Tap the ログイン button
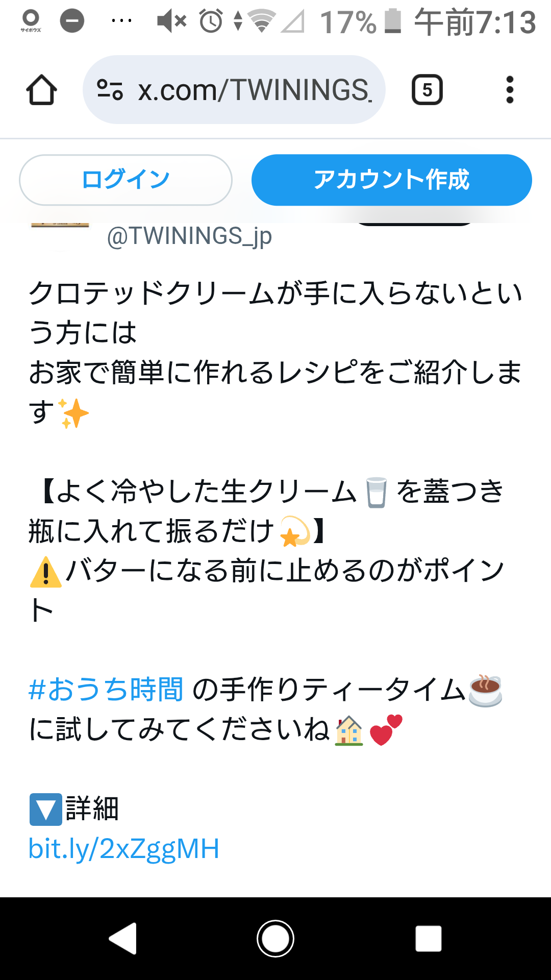Viewport: 551px width, 980px height. point(126,180)
